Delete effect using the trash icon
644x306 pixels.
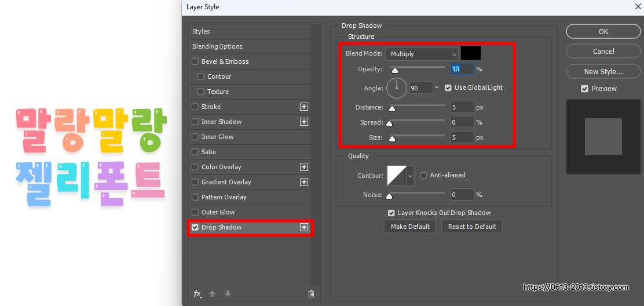click(x=312, y=294)
